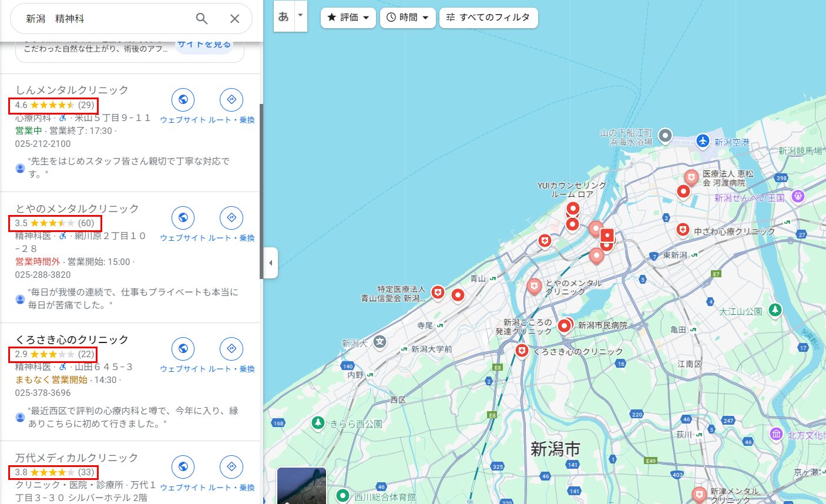Click the reviewer avatar of しんメンタルクリニック review

[x=20, y=169]
